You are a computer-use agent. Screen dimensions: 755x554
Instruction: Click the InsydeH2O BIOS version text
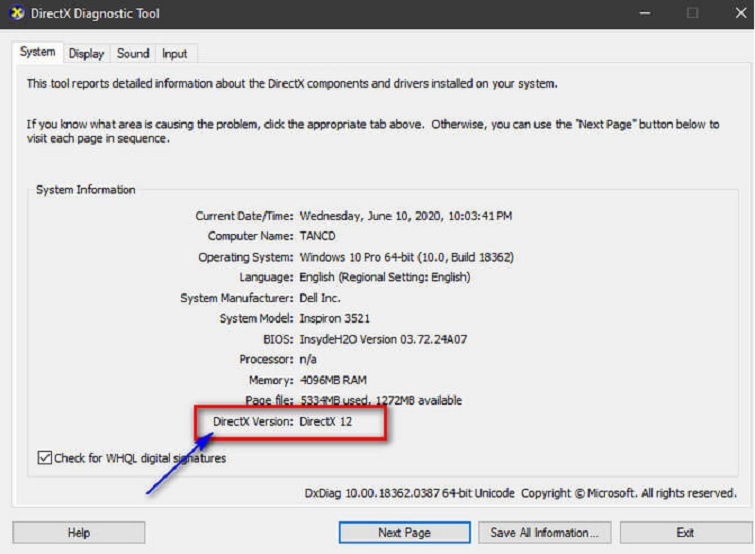pyautogui.click(x=383, y=339)
